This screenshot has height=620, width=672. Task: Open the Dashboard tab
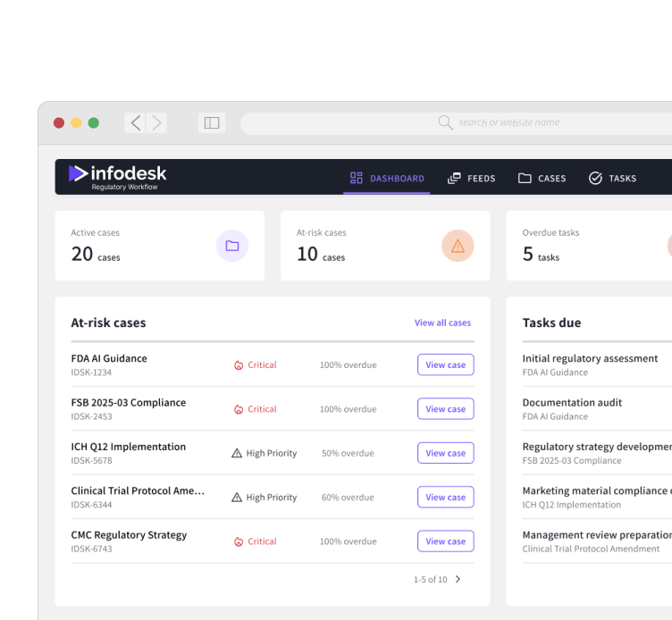click(387, 179)
